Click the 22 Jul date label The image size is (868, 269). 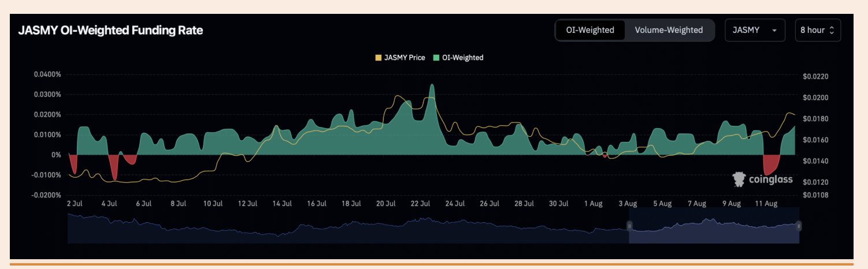421,204
